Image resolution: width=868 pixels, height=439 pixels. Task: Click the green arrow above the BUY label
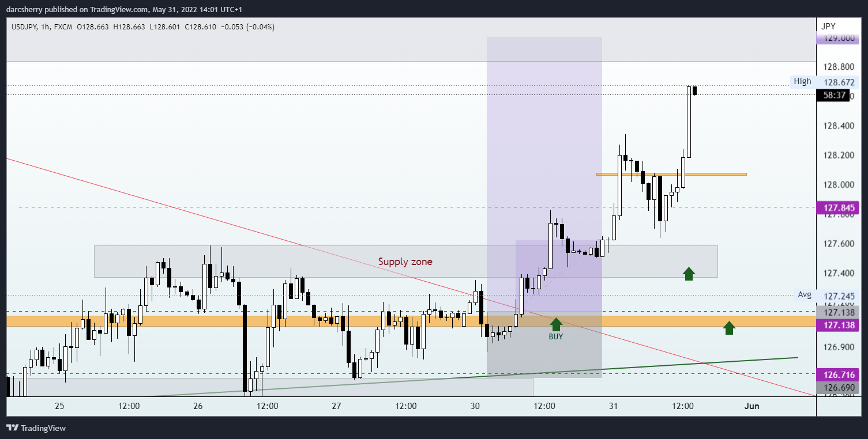tap(555, 324)
